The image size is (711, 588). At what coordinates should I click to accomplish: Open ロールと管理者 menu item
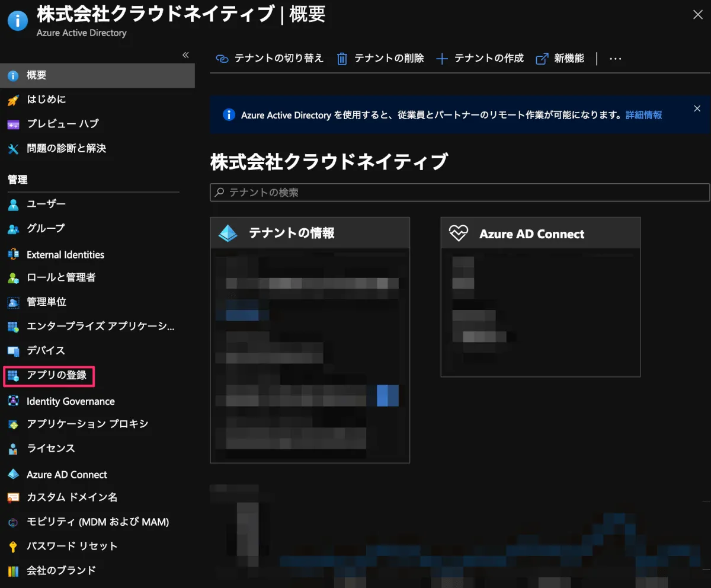point(61,277)
